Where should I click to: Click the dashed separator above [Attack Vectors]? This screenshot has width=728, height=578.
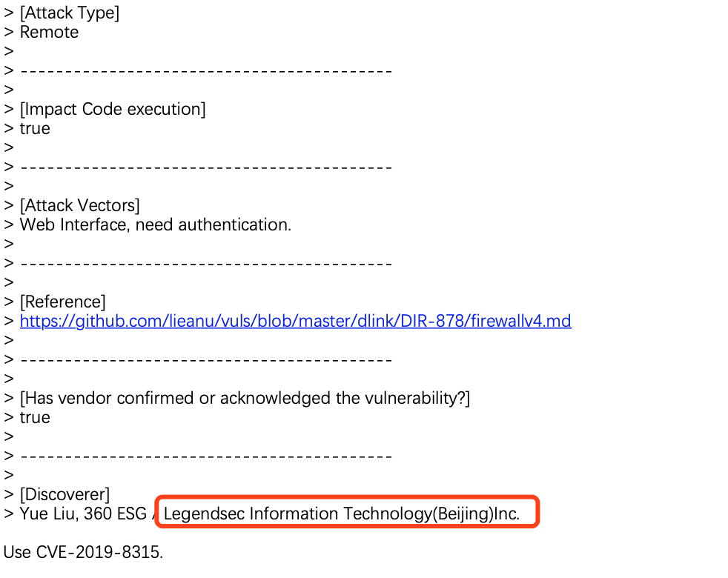click(206, 167)
